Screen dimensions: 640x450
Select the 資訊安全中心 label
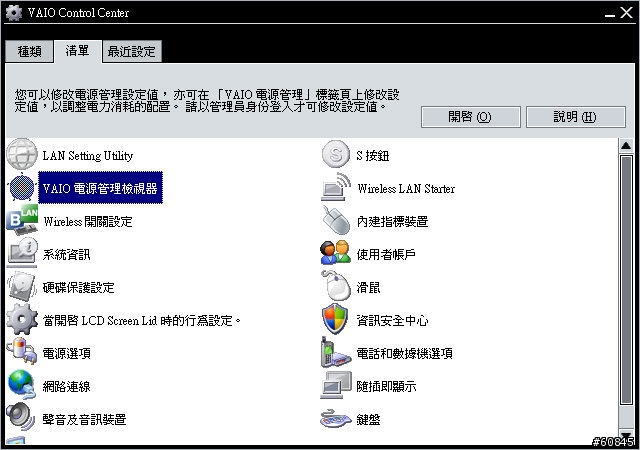pyautogui.click(x=392, y=321)
